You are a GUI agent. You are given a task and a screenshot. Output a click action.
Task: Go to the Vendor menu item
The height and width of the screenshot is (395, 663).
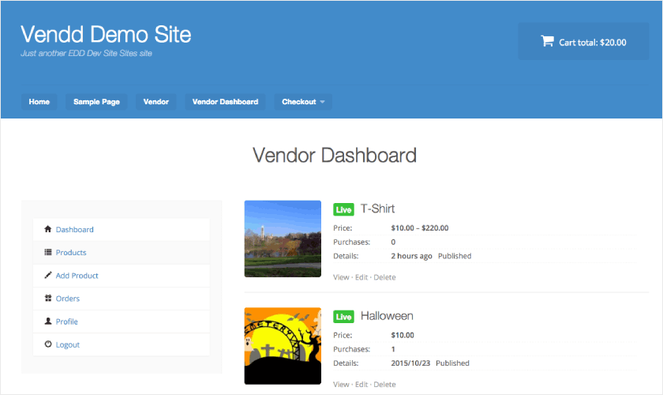point(156,102)
